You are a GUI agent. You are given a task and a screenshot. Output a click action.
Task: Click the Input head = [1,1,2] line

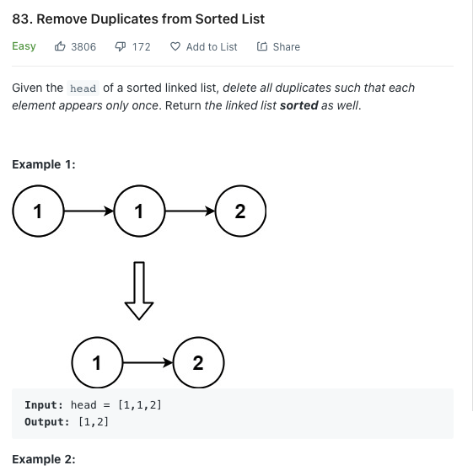(93, 405)
